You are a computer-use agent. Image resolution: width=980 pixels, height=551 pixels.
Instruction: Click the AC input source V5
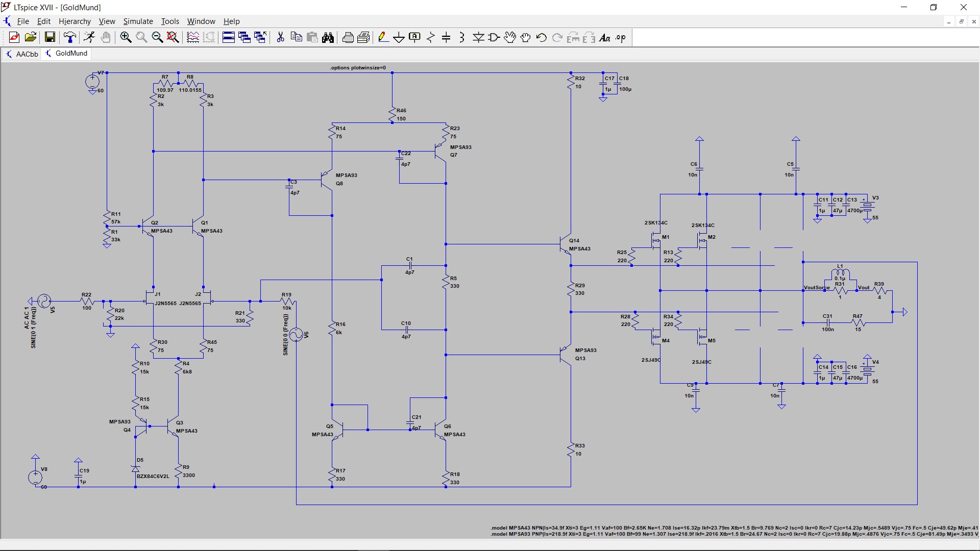[44, 301]
